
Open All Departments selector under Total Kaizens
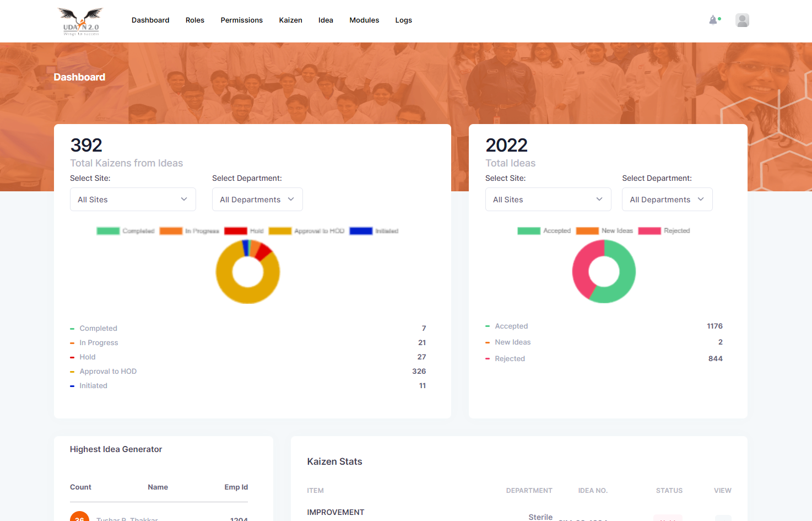tap(257, 199)
